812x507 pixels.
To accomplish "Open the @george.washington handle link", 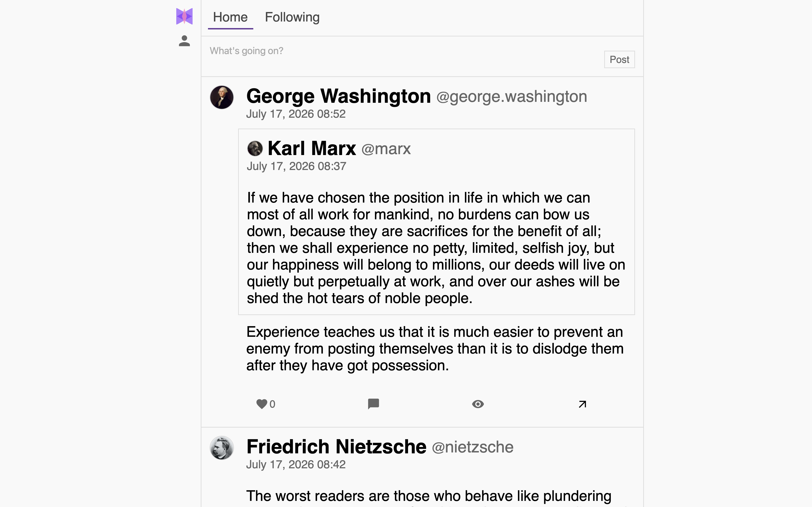I will (x=511, y=97).
